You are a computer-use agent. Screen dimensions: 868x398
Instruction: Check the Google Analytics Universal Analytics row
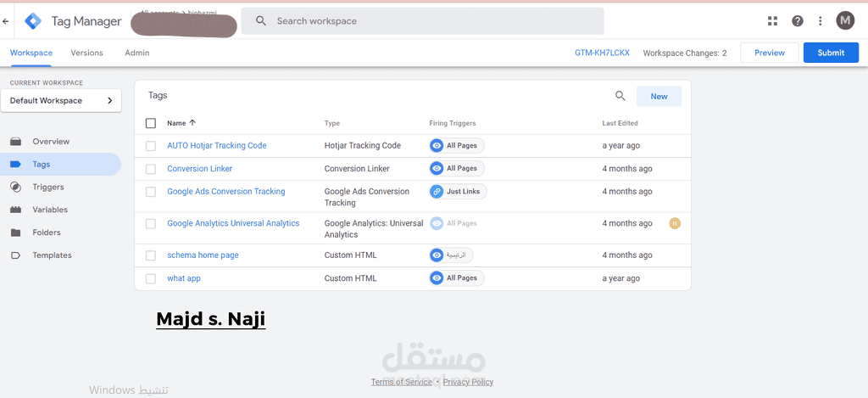point(151,224)
